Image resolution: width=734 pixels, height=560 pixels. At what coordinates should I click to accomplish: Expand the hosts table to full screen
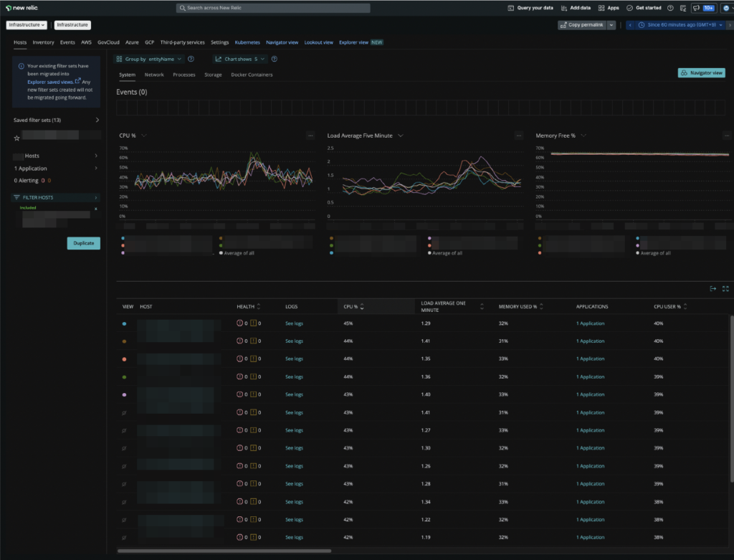coord(725,289)
